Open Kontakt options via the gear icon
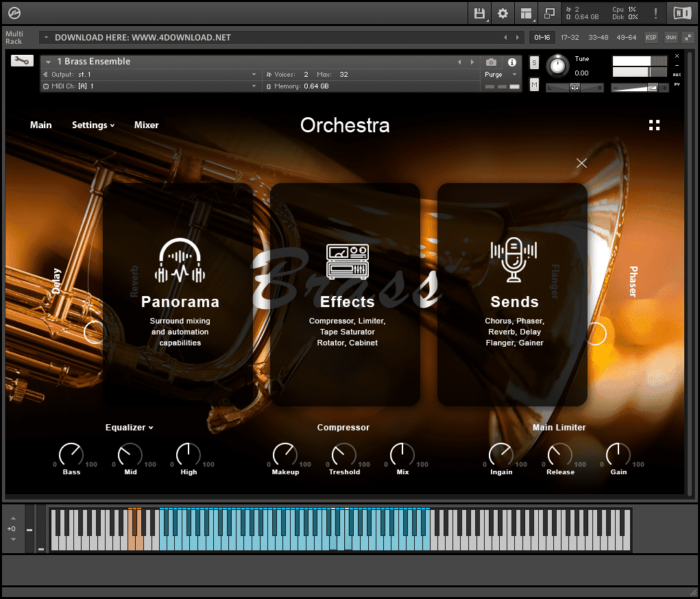 coord(503,13)
